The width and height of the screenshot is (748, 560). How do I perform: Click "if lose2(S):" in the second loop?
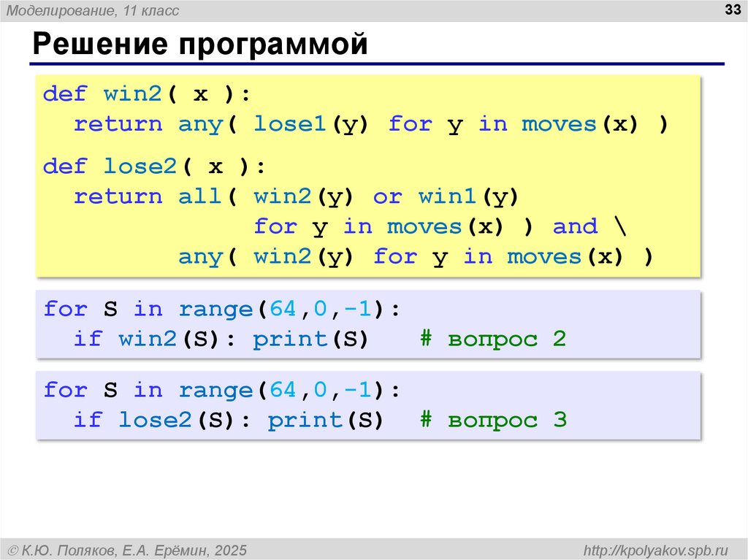point(161,421)
